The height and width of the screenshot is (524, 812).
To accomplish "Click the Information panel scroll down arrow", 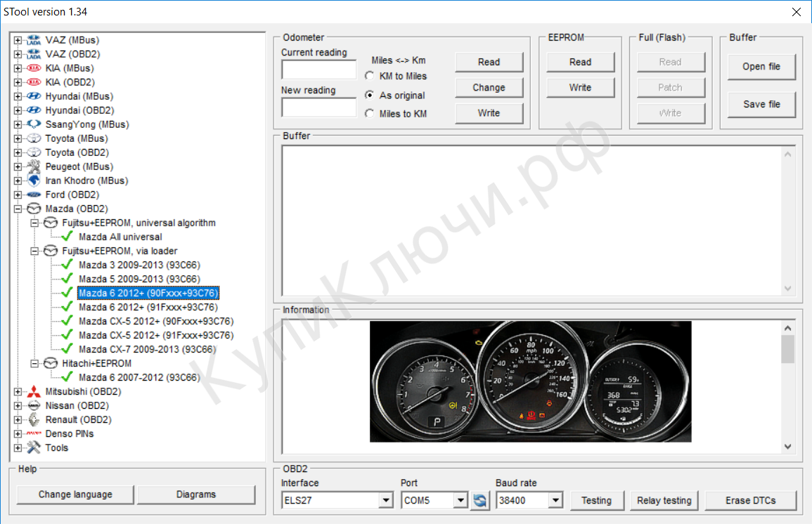I will coord(787,446).
